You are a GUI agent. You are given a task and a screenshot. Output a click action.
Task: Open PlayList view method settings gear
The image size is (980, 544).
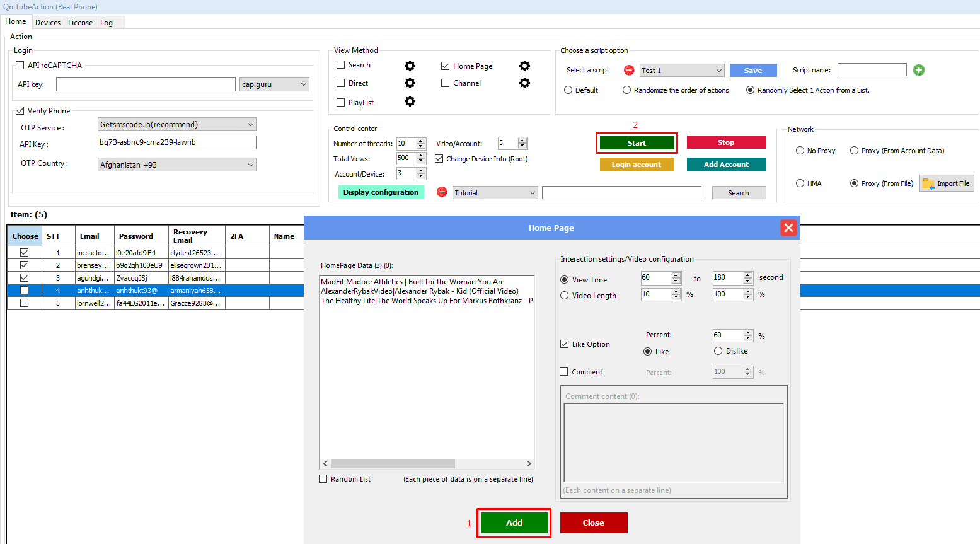click(x=410, y=101)
